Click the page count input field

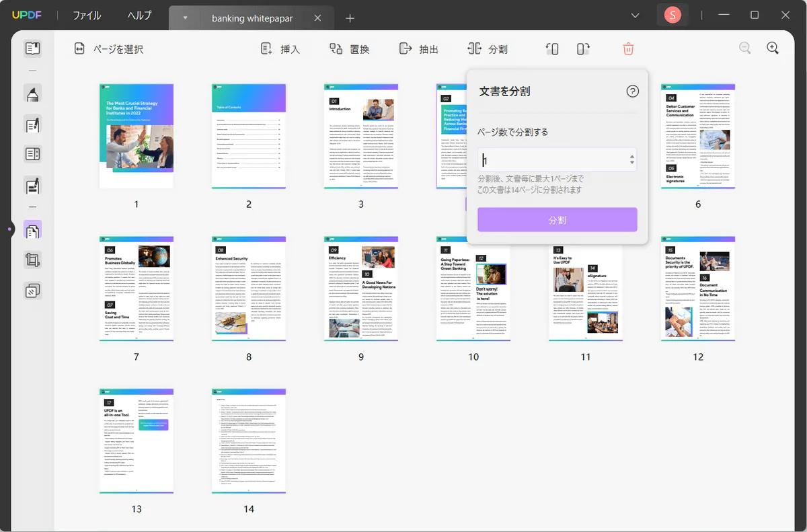(557, 160)
